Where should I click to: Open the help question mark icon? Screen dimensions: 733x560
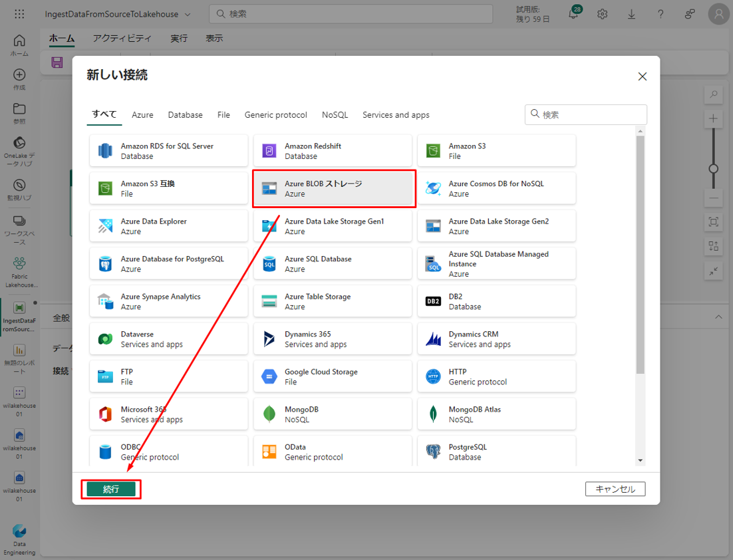660,14
